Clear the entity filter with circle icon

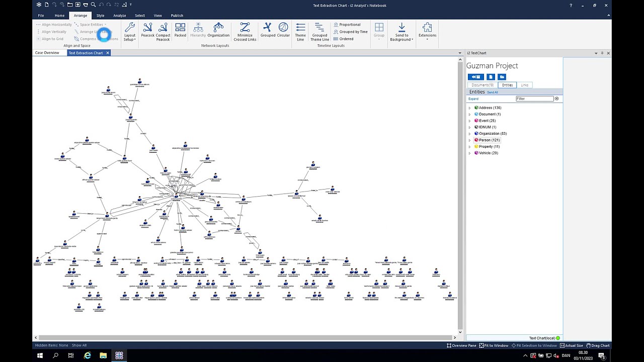pyautogui.click(x=556, y=99)
